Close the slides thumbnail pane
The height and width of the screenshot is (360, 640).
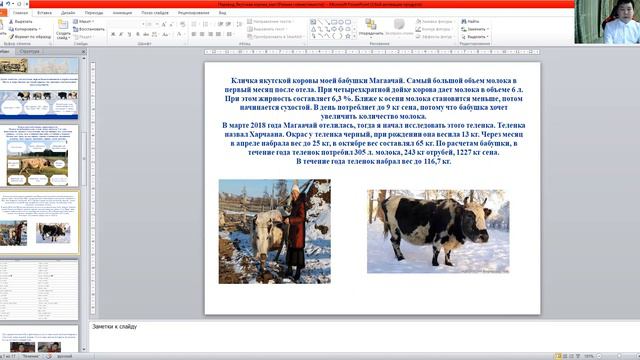click(83, 51)
